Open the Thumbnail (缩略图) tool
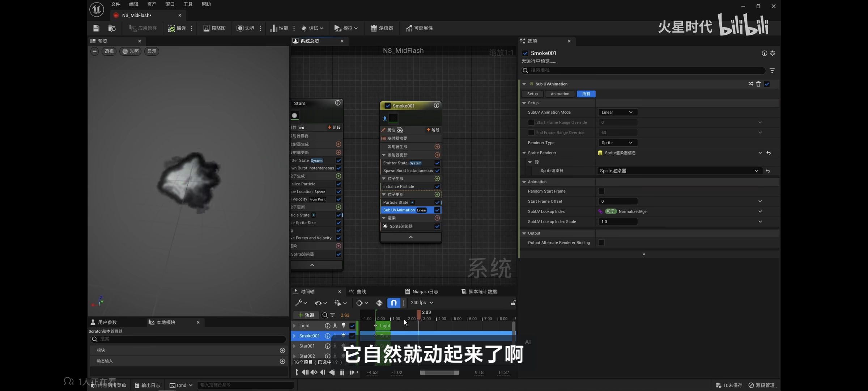This screenshot has height=391, width=868. 214,28
